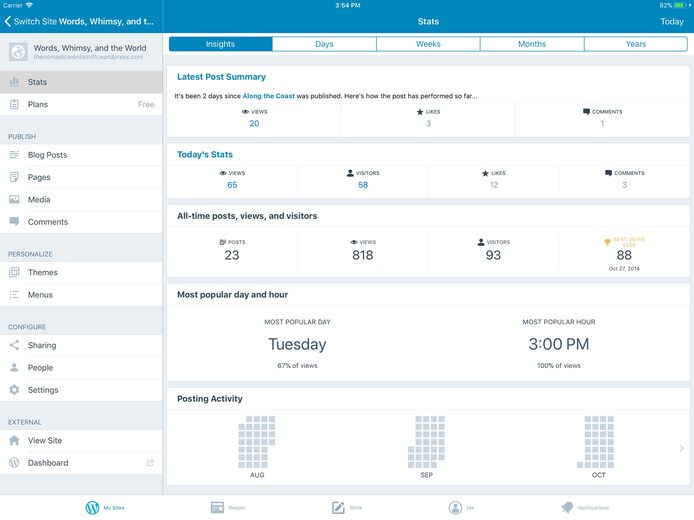Viewport: 694px width, 520px height.
Task: Open the Blog Posts icon
Action: click(x=14, y=155)
